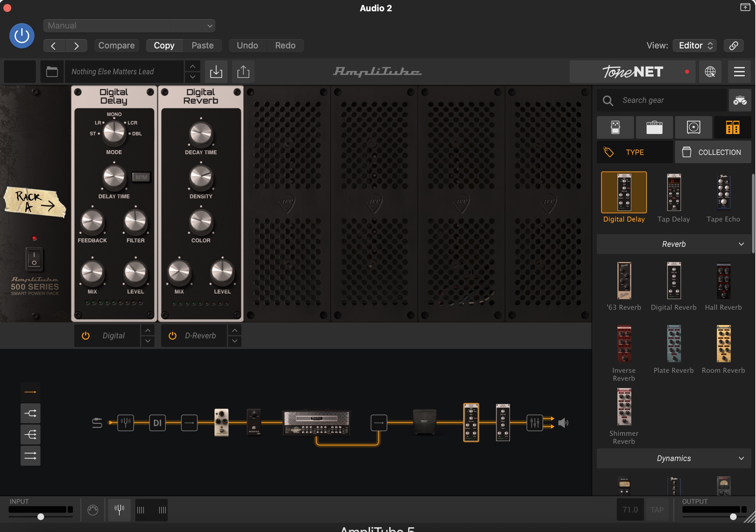This screenshot has height=532, width=756.
Task: Toggle the BPM sync button on Digital Delay
Action: pyautogui.click(x=141, y=177)
